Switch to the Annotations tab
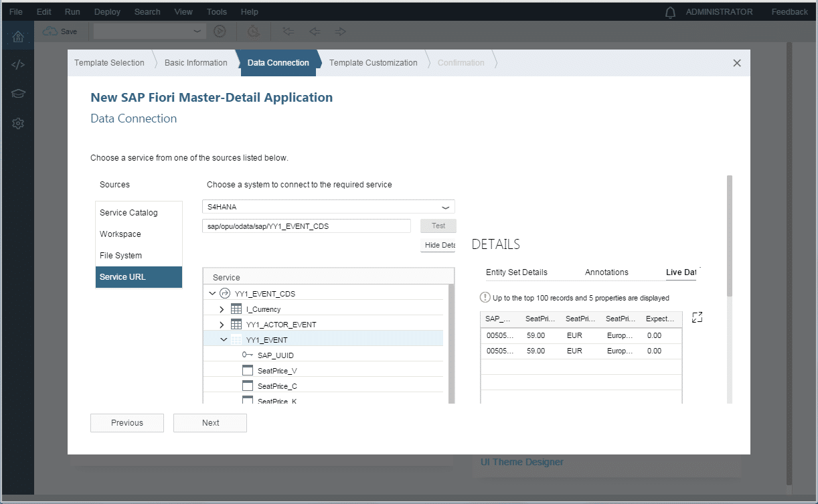The height and width of the screenshot is (504, 818). pos(606,272)
